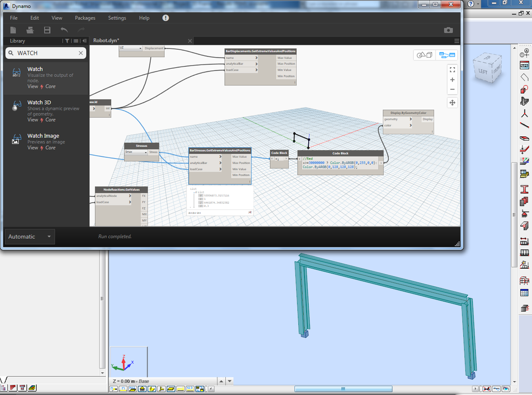Screen dimensions: 532x395
Task: Close the Robot.dyn tab
Action: pos(190,41)
